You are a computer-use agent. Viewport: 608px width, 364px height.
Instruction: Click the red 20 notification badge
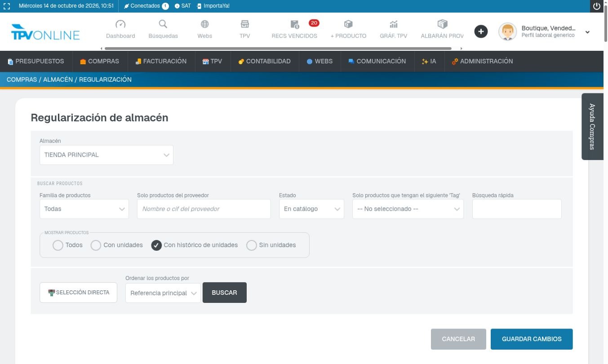coord(314,23)
